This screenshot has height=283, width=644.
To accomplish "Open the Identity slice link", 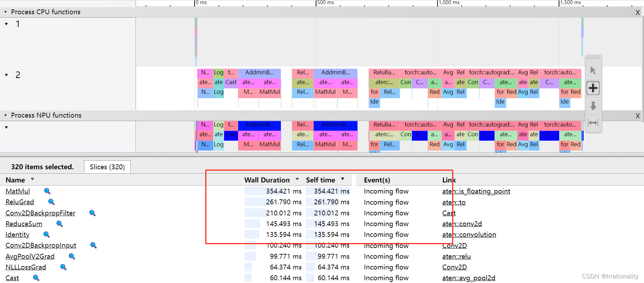I will [x=17, y=234].
